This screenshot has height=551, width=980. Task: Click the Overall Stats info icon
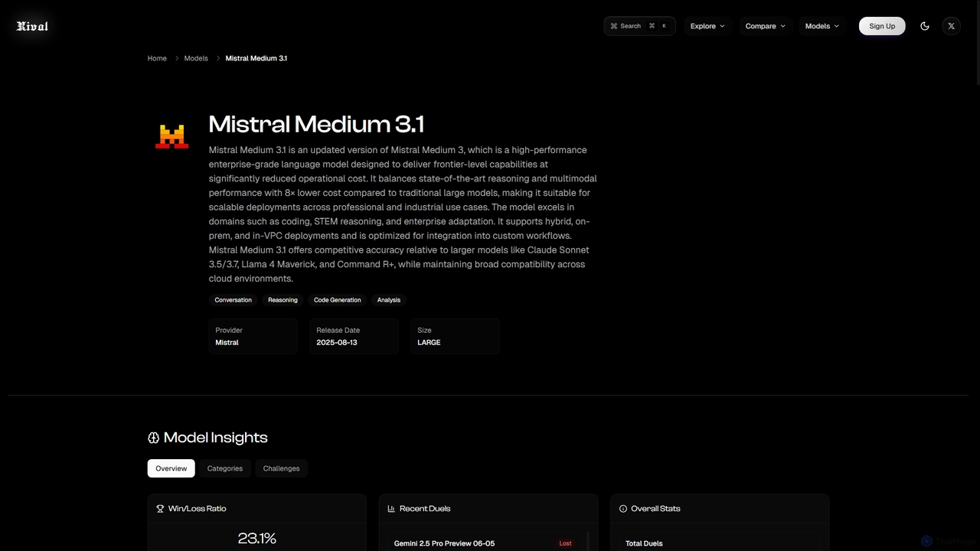tap(623, 508)
